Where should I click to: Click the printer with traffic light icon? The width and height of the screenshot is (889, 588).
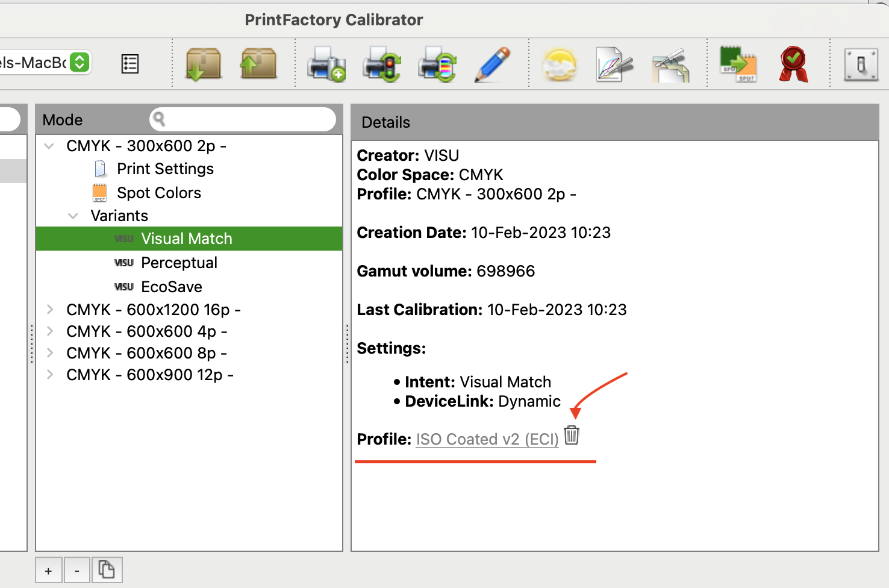pos(381,64)
